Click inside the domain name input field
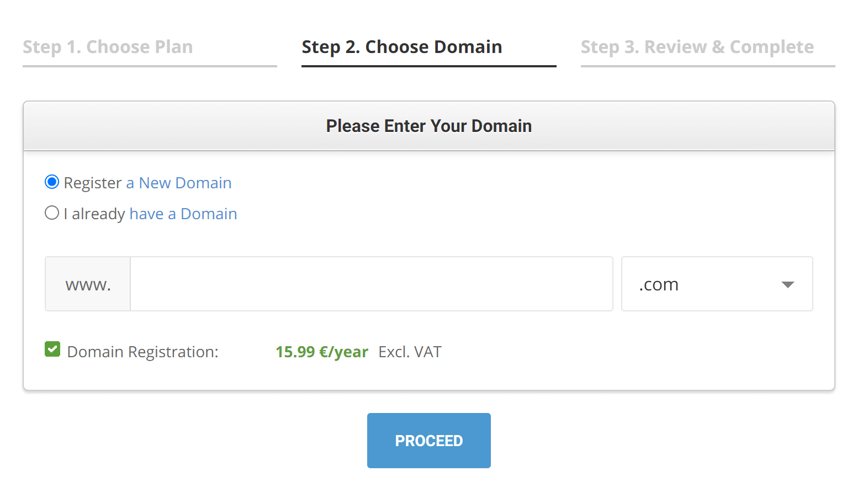 (372, 284)
